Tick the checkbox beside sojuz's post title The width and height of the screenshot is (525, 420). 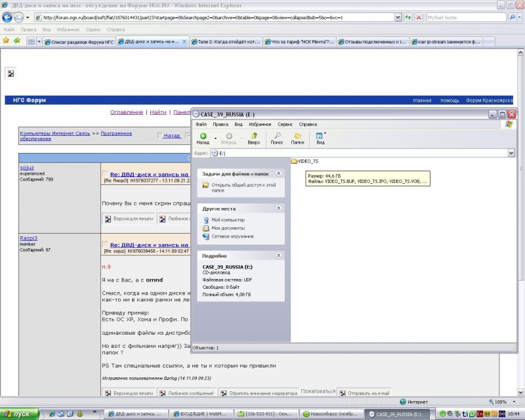[105, 174]
